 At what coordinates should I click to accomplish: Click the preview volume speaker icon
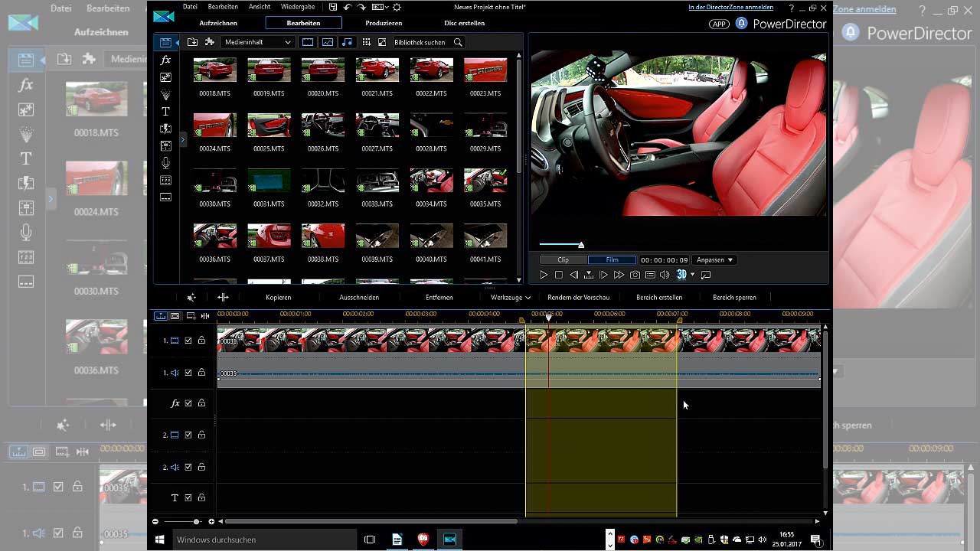tap(665, 275)
